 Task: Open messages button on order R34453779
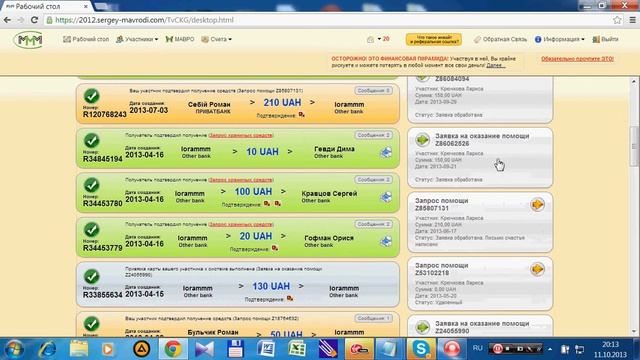(x=373, y=224)
